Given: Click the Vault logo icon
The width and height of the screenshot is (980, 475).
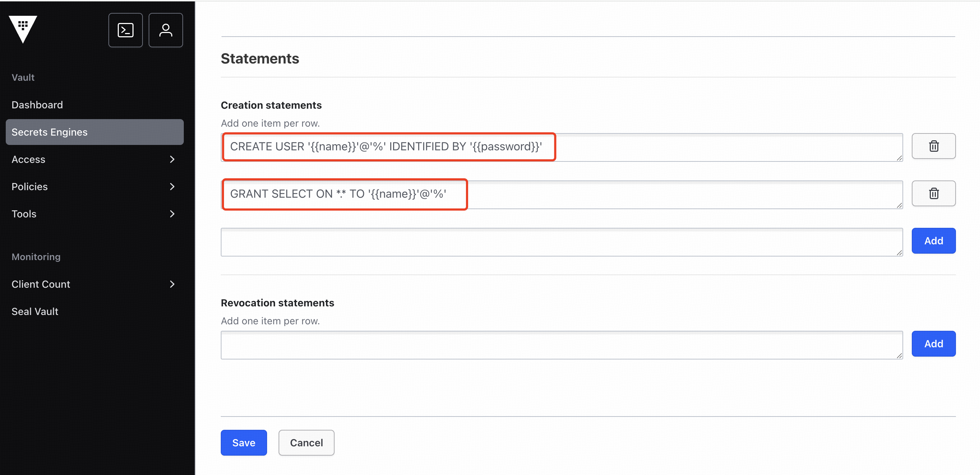Looking at the screenshot, I should click(23, 29).
